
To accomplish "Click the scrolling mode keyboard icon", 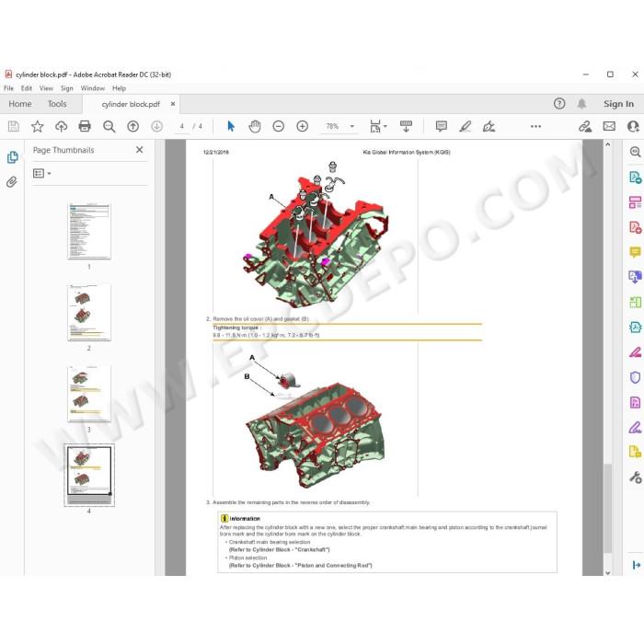I will click(406, 126).
